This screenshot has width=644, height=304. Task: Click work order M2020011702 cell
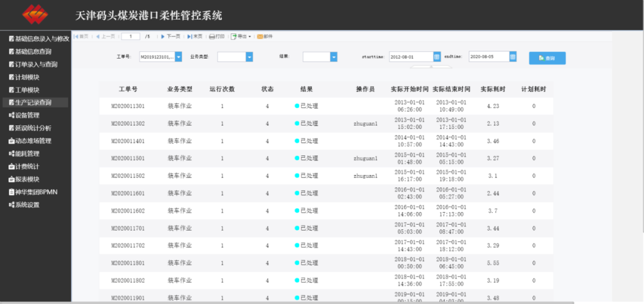(128, 245)
